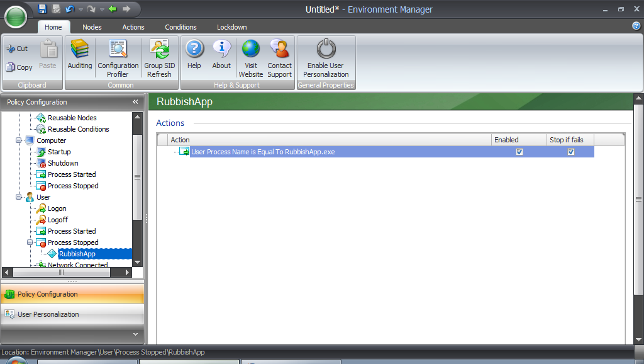The image size is (644, 364).
Task: Open the User Personalization navigation button
Action: coord(72,314)
